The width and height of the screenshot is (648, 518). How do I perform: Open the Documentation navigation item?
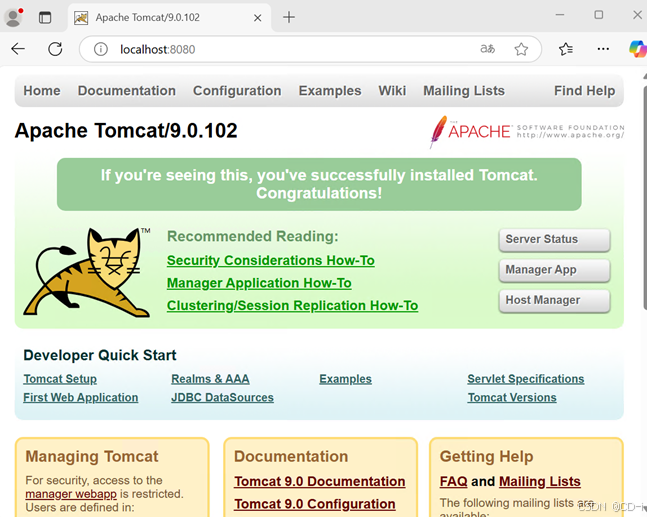(x=126, y=91)
